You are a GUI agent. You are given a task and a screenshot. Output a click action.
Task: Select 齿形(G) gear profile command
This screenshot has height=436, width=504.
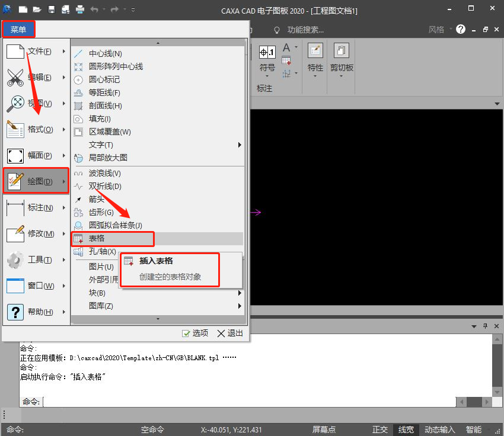tap(158, 212)
